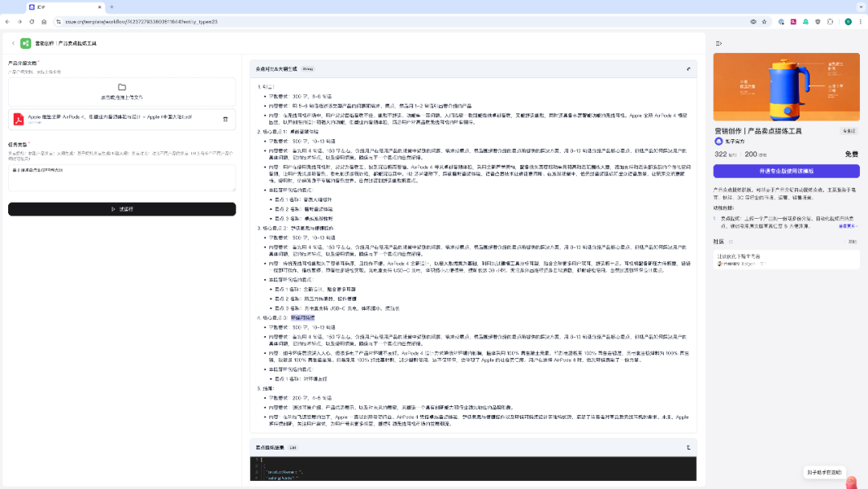The image size is (868, 489).
Task: Click the red PDF file icon
Action: [18, 119]
